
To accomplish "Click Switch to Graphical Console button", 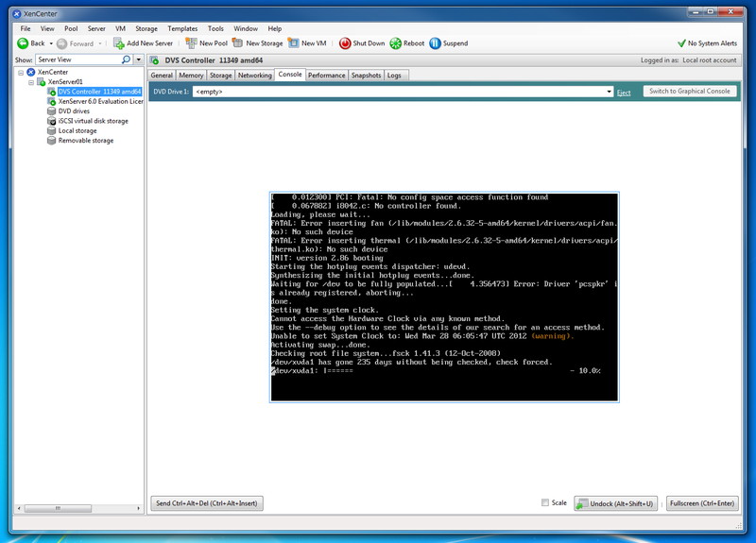I will [x=690, y=91].
